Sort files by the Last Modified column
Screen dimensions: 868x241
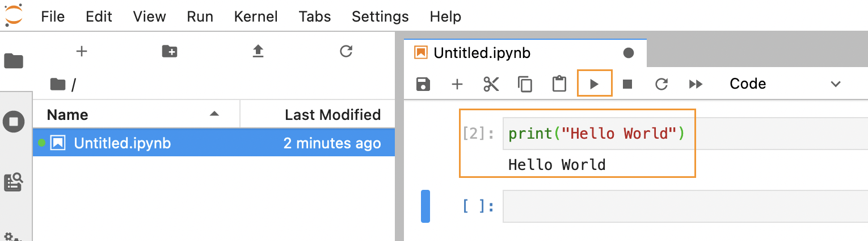(318, 115)
